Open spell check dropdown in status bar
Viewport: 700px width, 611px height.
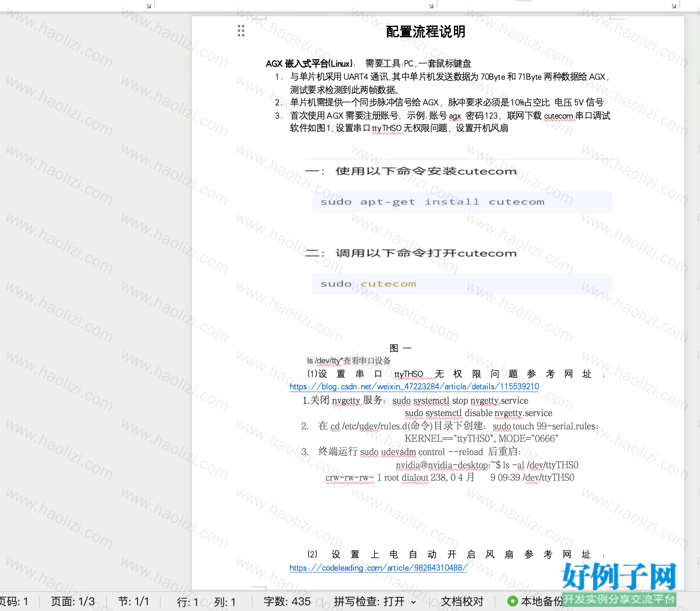tap(413, 602)
